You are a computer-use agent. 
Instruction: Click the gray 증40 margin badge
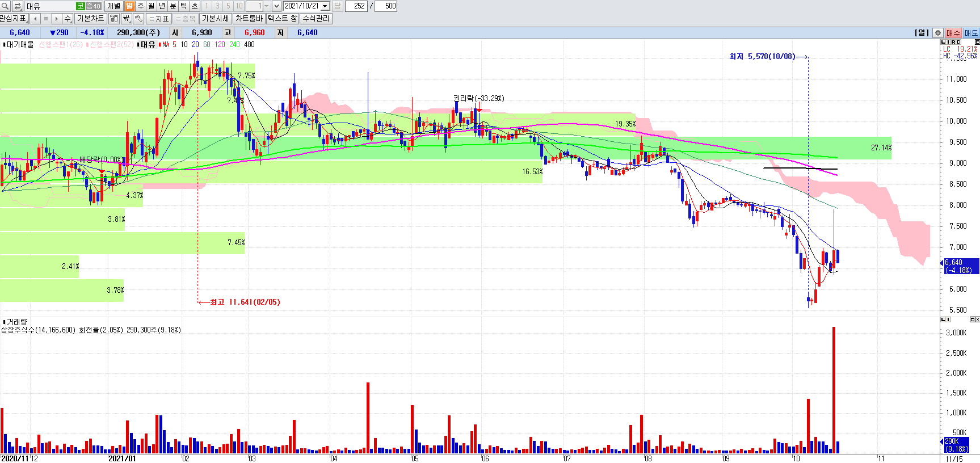(x=94, y=6)
